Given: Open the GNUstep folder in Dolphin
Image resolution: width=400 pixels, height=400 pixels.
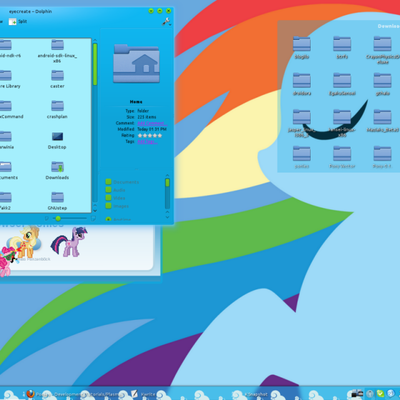Looking at the screenshot, I should (57, 201).
